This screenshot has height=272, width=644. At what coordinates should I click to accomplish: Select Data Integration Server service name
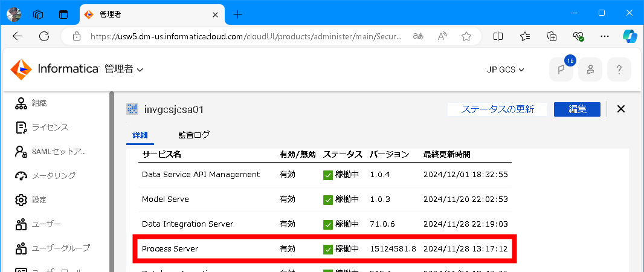point(187,224)
